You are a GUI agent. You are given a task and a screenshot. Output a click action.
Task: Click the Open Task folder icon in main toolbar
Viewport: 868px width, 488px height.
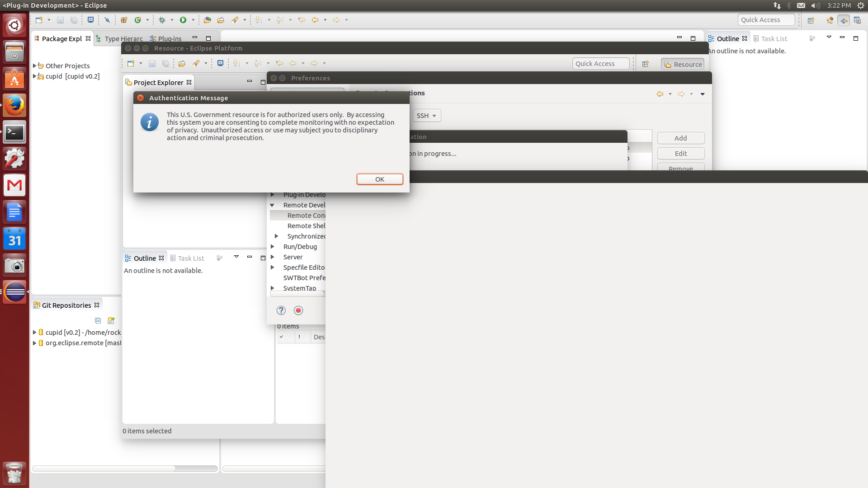click(x=221, y=20)
